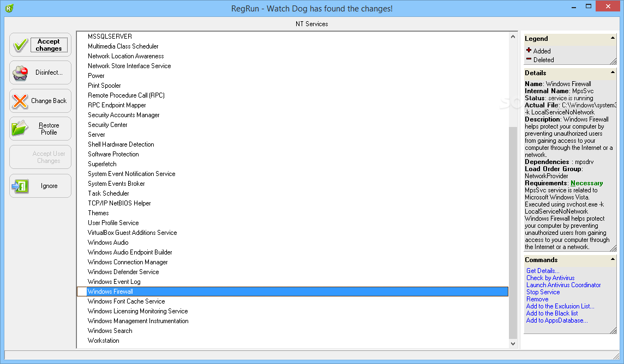
Task: Click the green checkmark Accept changes icon
Action: (20, 45)
